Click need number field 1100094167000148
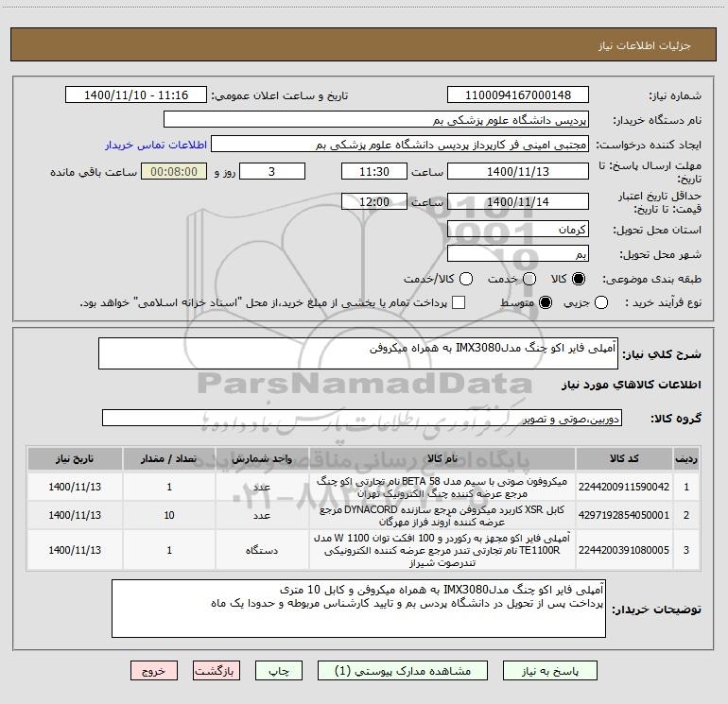 [518, 94]
